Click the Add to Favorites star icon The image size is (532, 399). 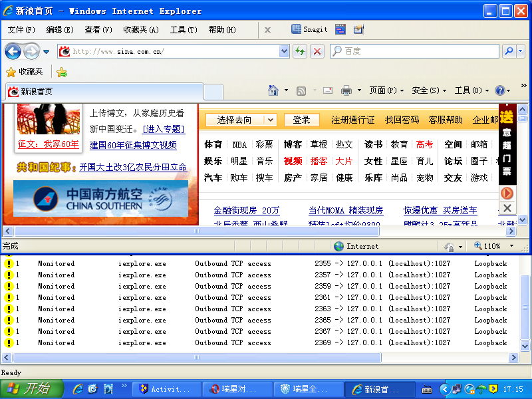click(62, 72)
